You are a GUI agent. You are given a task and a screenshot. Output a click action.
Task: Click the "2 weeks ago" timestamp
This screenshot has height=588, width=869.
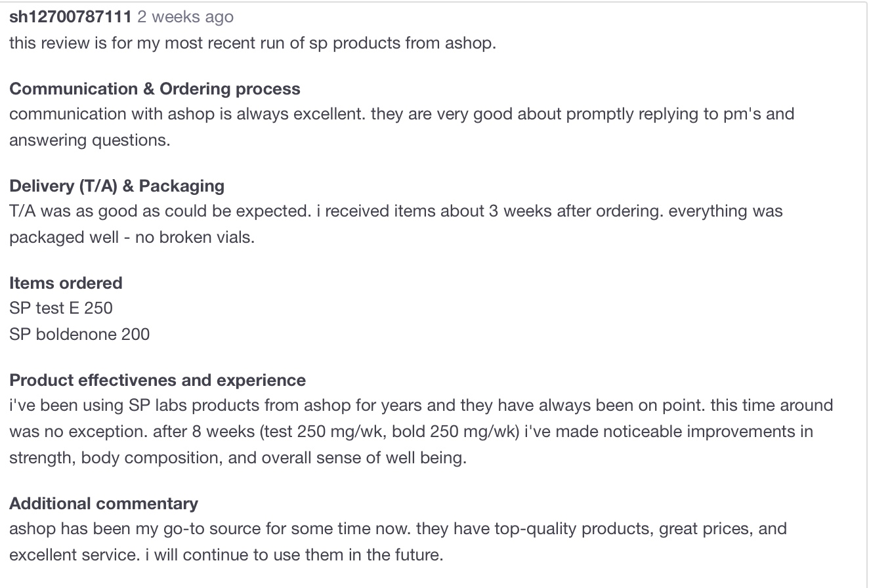(x=185, y=17)
